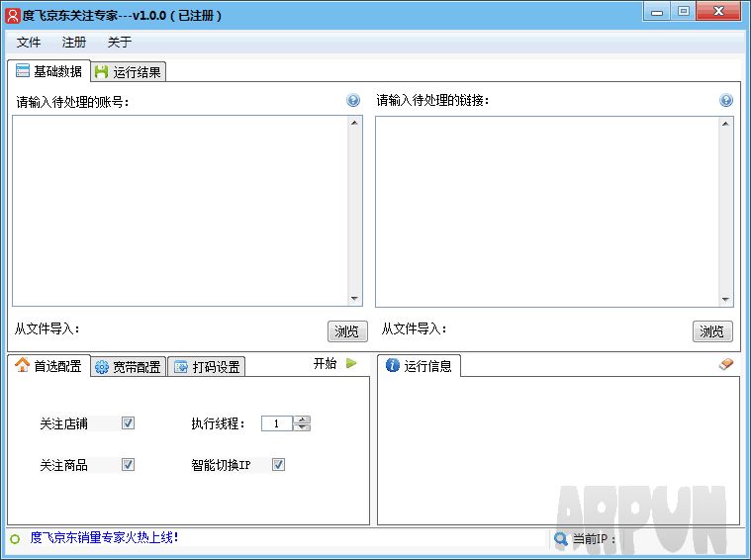
Task: Select the 打码设置 tab
Action: (207, 367)
